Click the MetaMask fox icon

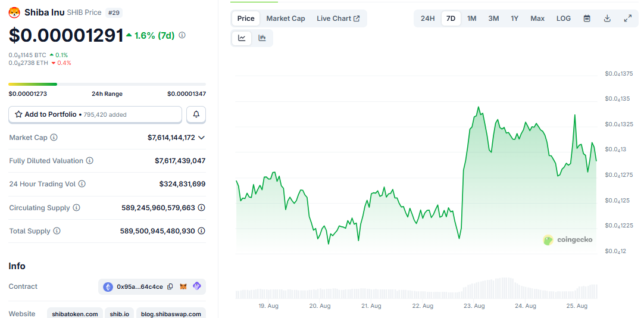click(183, 286)
